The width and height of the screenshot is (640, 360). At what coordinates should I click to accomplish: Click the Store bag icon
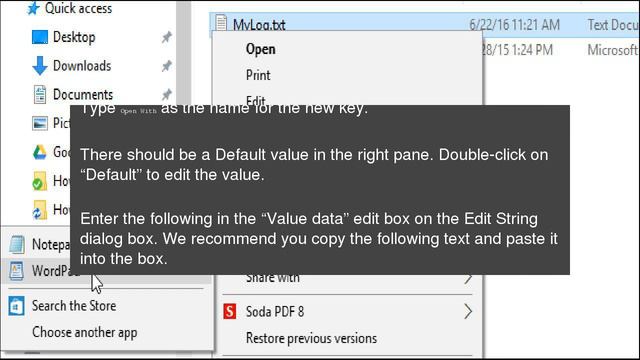click(16, 306)
